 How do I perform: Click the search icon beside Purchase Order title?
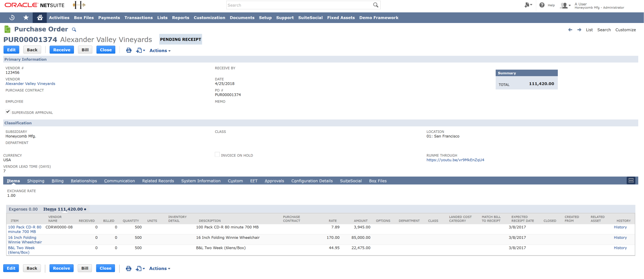pyautogui.click(x=74, y=30)
